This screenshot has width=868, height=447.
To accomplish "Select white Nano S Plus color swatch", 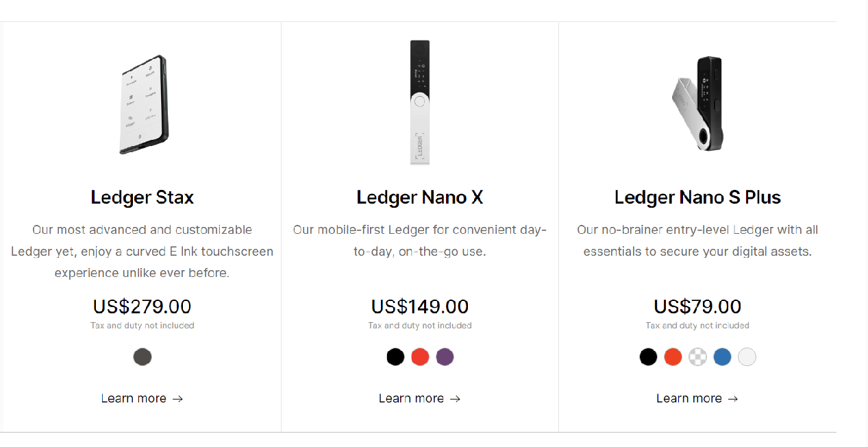I will (x=747, y=357).
